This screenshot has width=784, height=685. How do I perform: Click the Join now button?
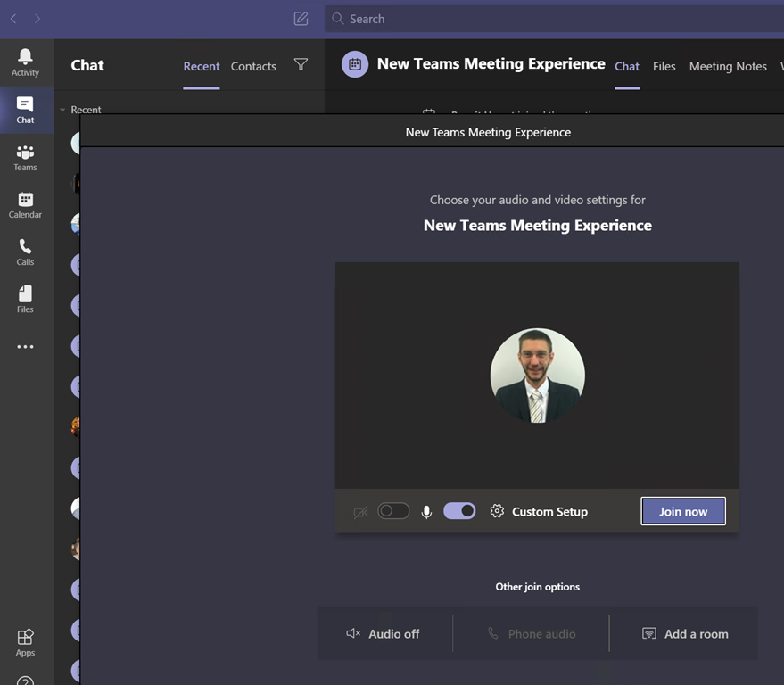(683, 511)
